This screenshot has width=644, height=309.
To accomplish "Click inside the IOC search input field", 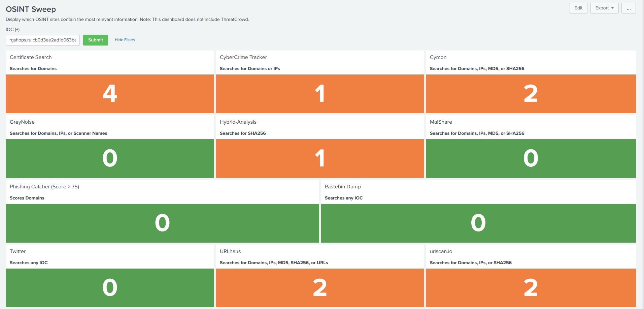I will [42, 40].
